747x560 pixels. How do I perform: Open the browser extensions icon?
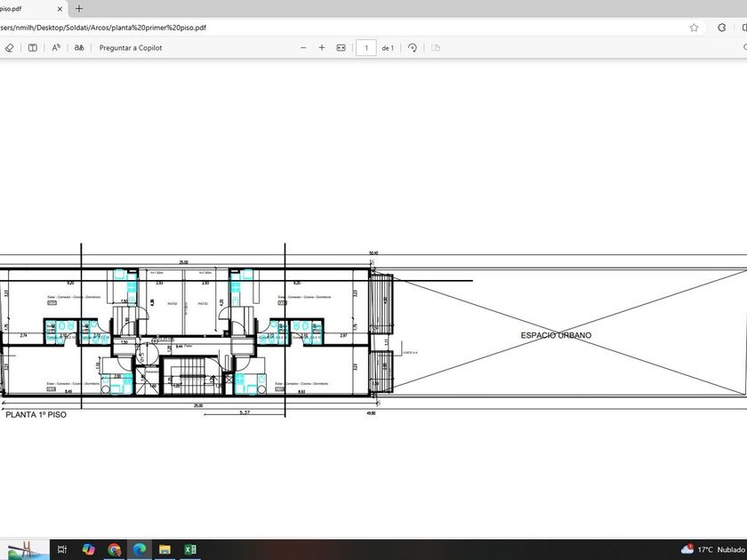point(721,28)
